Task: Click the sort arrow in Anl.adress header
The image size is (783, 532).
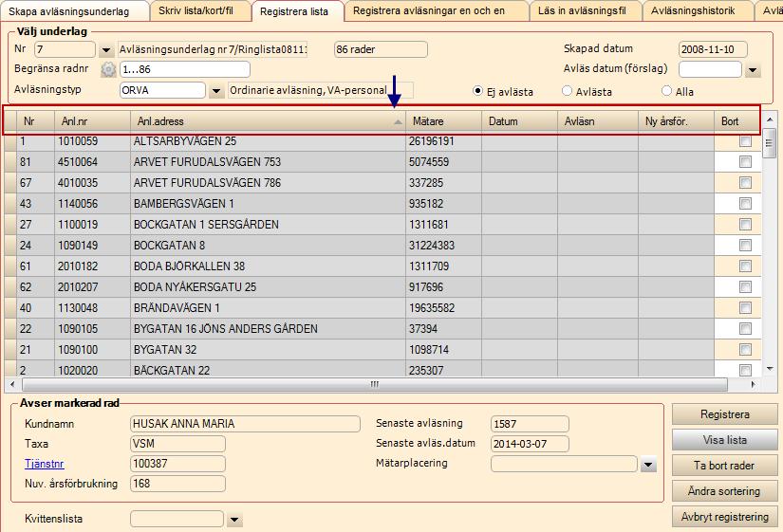Action: point(398,121)
